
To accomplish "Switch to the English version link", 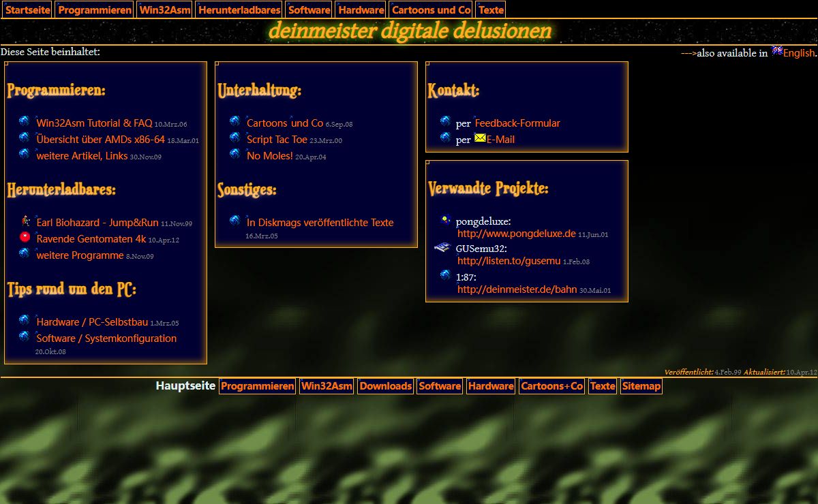I will pyautogui.click(x=799, y=53).
